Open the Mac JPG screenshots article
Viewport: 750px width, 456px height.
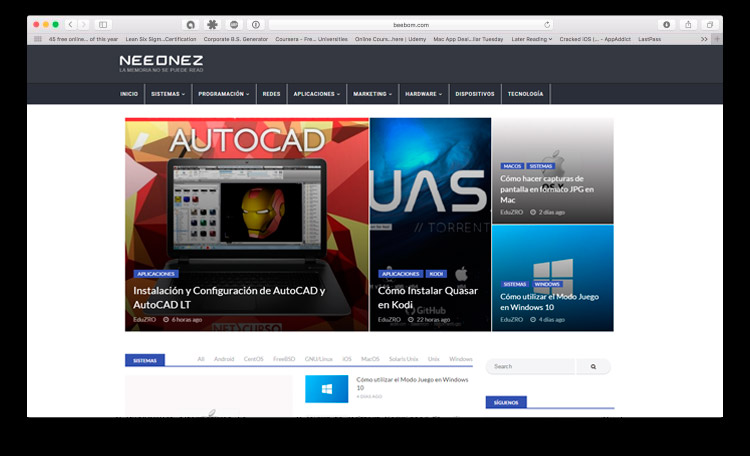tap(547, 189)
